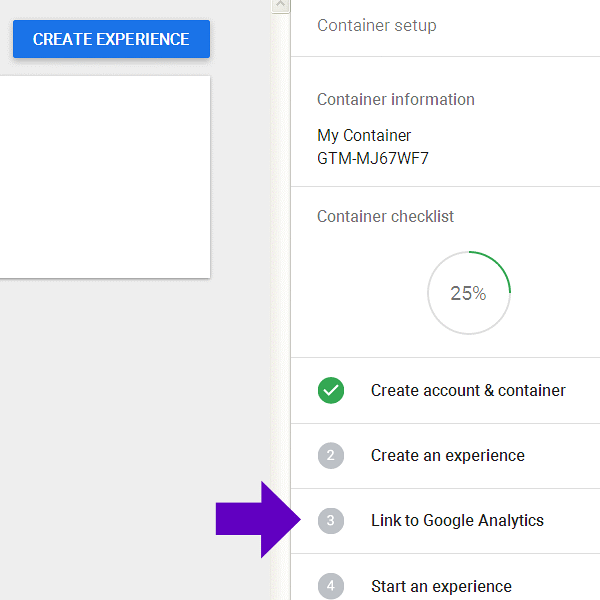This screenshot has width=600, height=600.
Task: Click the scrollbar up arrow
Action: [x=281, y=6]
